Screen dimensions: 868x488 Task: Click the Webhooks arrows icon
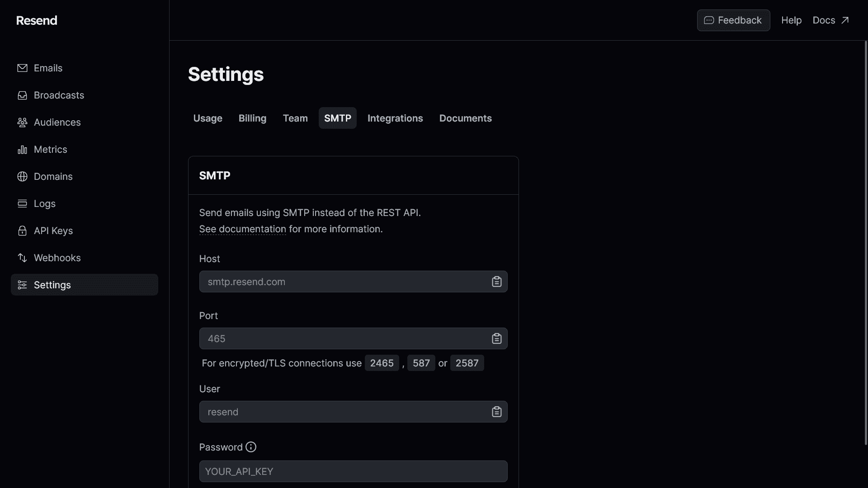(x=22, y=258)
